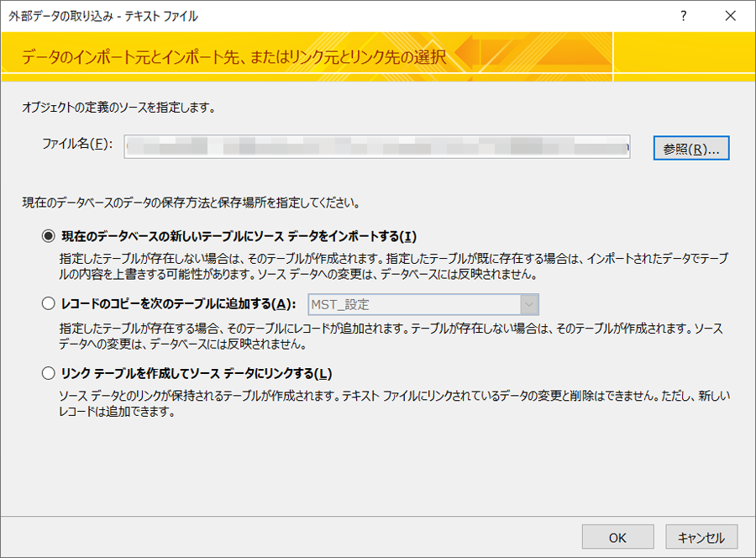Open the MST_設定 table dropdown arrow

coord(528,304)
